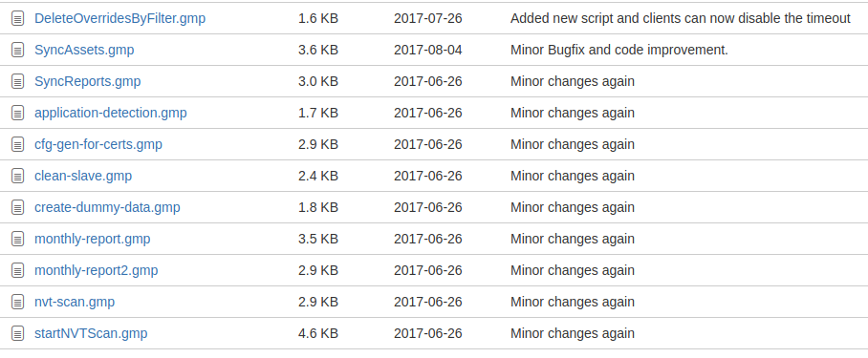Viewport: 868px width, 358px height.
Task: Click the file icon next to application-detection.gmp
Action: click(18, 113)
